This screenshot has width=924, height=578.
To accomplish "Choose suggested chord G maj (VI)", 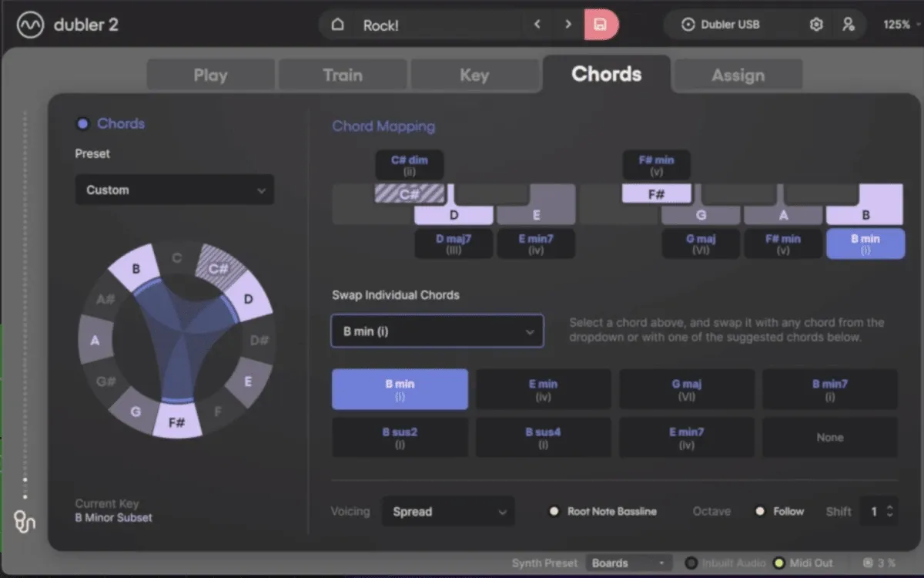I will 686,389.
